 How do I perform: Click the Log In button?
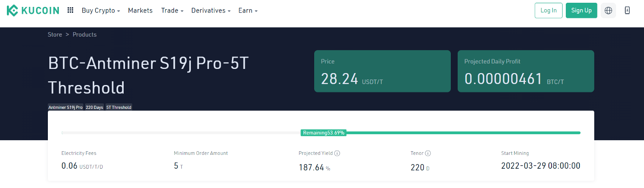(x=548, y=11)
